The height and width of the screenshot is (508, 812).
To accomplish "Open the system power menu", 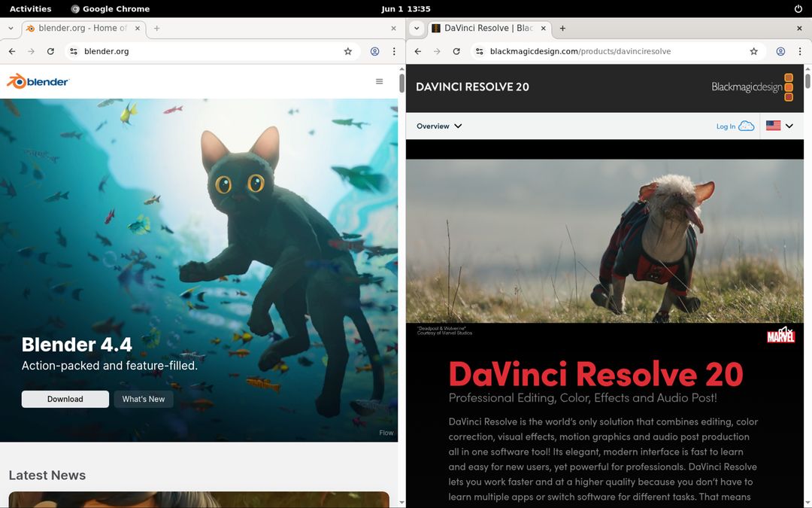I will 798,9.
